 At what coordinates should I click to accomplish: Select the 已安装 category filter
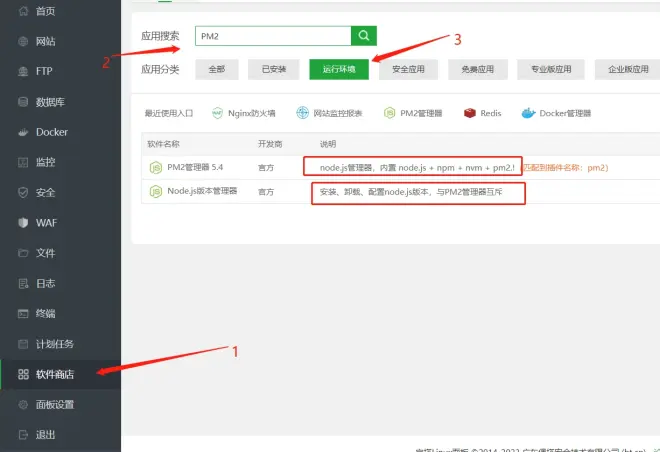point(274,69)
